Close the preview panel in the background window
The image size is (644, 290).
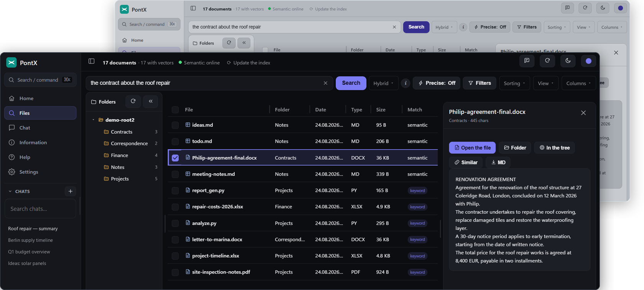coord(616,53)
